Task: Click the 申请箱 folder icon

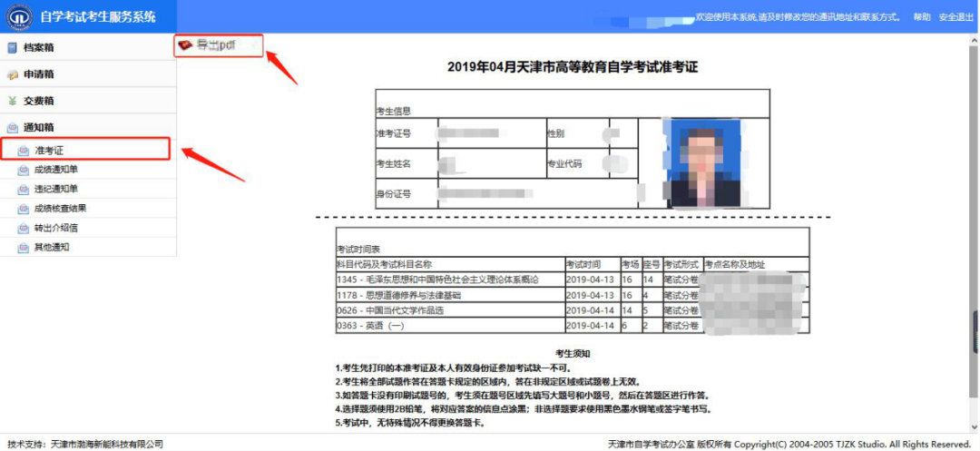Action: pyautogui.click(x=12, y=74)
